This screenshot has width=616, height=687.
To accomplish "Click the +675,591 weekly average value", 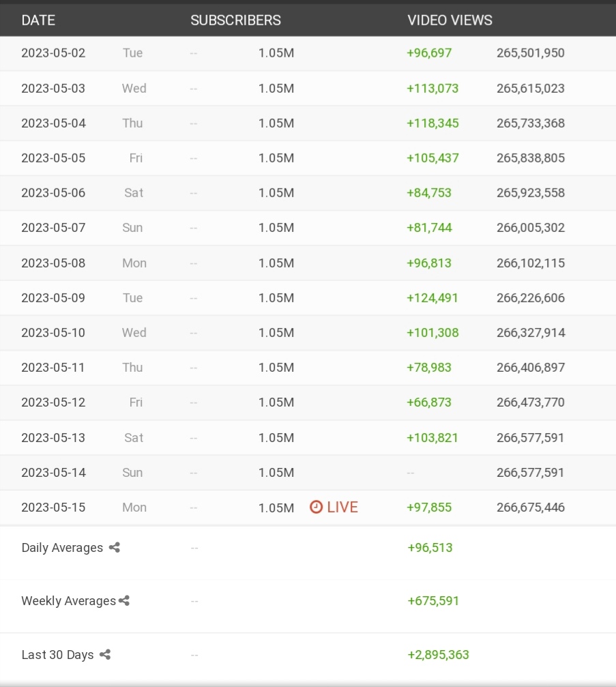I will click(433, 600).
